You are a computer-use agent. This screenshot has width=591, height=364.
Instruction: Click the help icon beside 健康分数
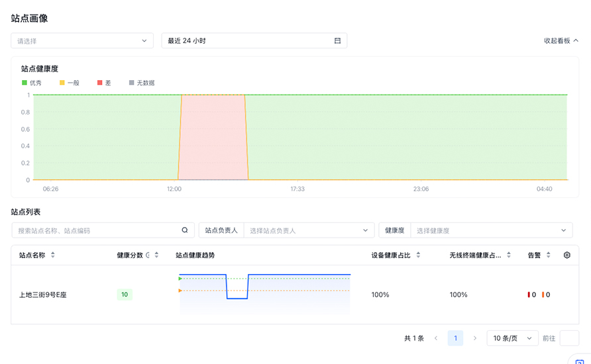[148, 255]
